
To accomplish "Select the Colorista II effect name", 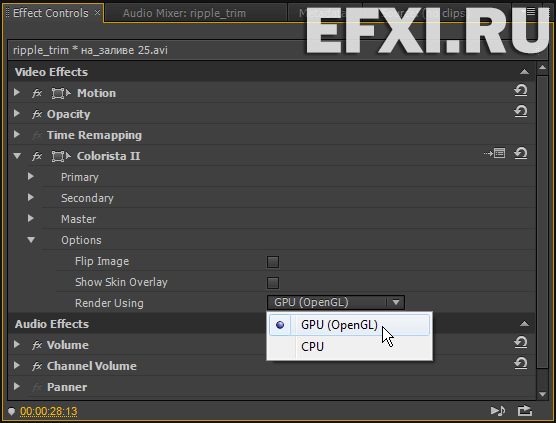I will 109,156.
